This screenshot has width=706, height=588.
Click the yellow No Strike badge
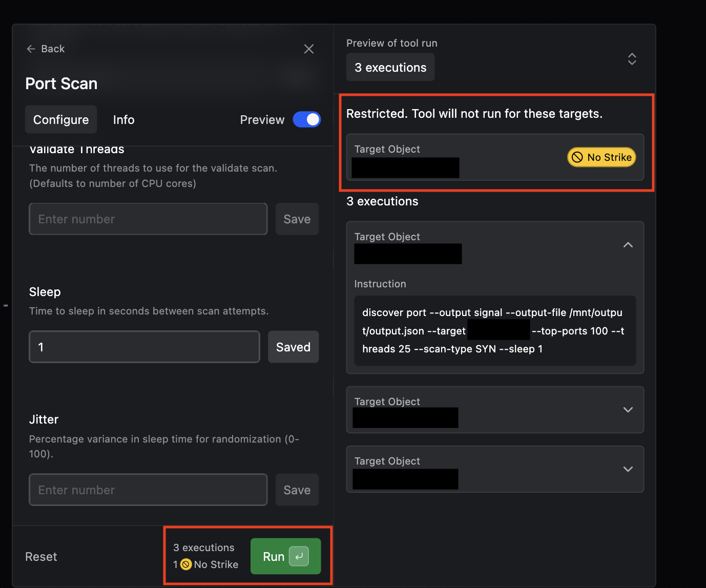point(601,157)
